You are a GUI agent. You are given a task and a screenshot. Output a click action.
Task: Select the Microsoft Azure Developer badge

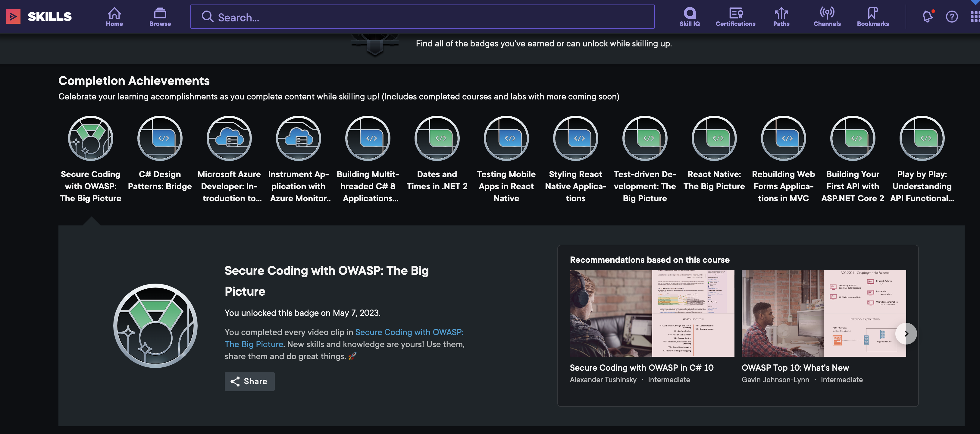229,139
